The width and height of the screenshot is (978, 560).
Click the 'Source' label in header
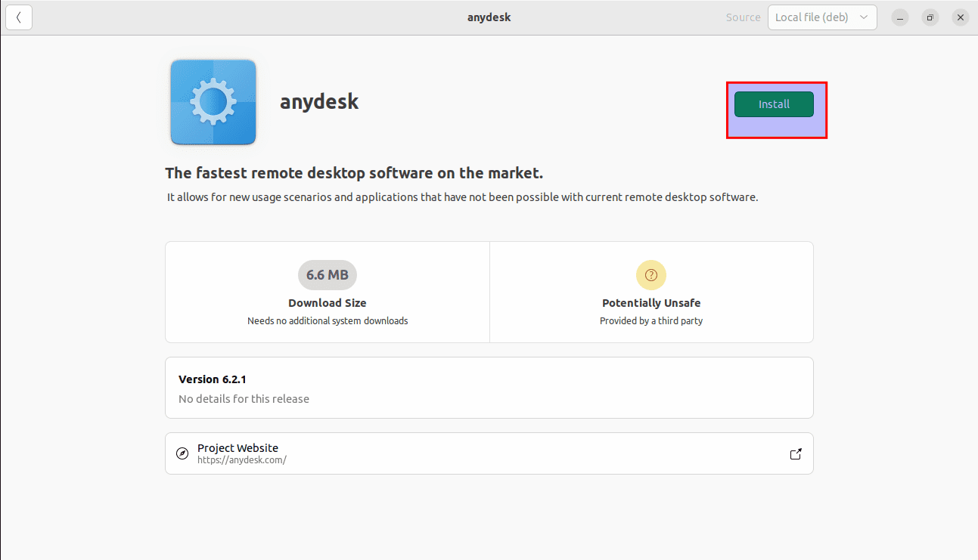pyautogui.click(x=744, y=17)
